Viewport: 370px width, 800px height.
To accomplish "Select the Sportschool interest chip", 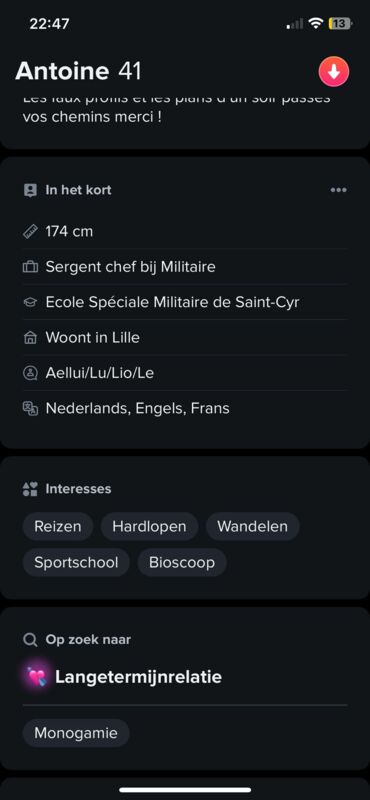I will 76,563.
